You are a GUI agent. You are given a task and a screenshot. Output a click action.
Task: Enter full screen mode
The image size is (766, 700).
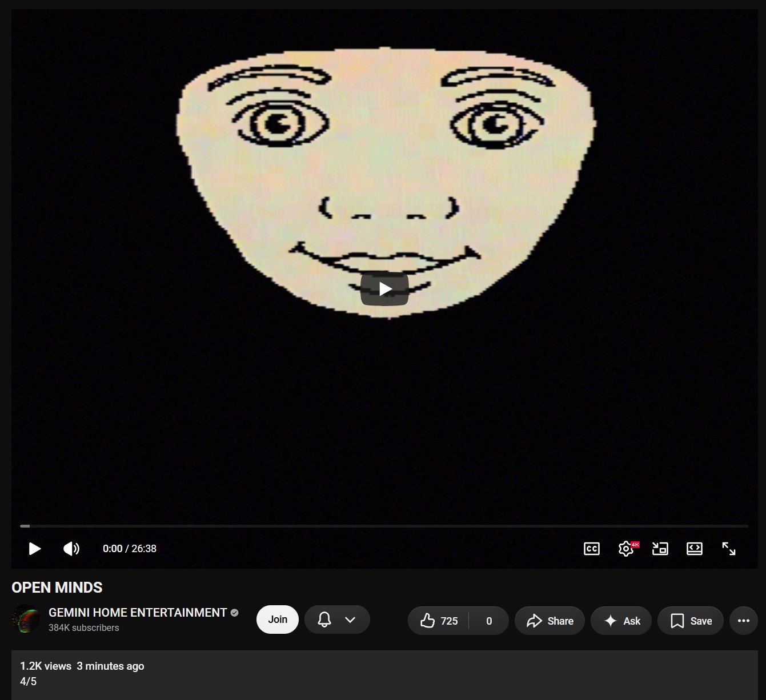729,549
